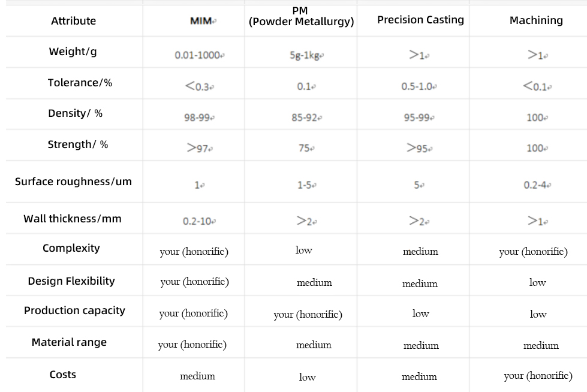Click the MIM column header

[201, 20]
